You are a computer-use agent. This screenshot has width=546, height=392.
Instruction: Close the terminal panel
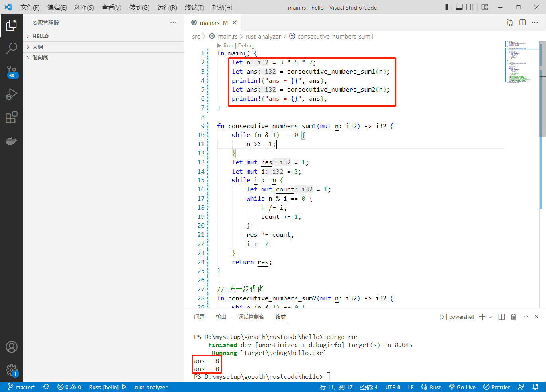[x=536, y=317]
